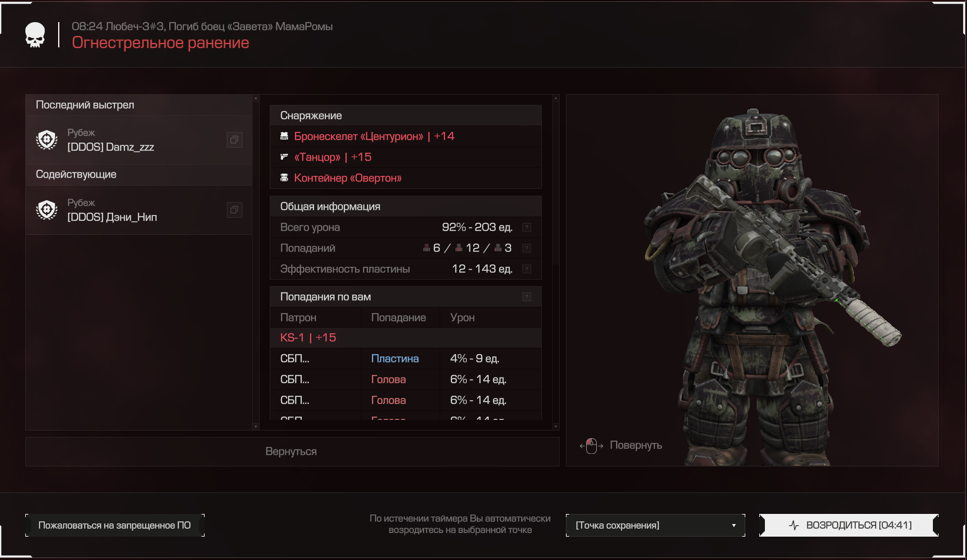Click the «Танцор» | +15 weapon link
967x560 pixels.
click(x=333, y=157)
